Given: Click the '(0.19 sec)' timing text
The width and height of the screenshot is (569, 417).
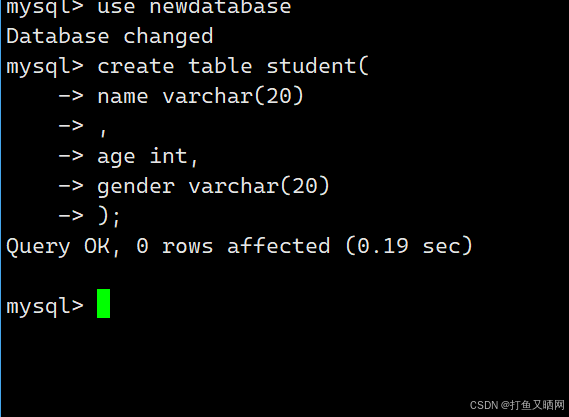Looking at the screenshot, I should [409, 246].
